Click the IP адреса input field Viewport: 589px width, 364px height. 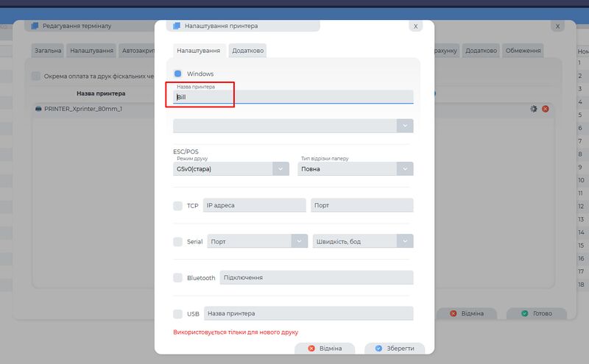click(x=254, y=205)
